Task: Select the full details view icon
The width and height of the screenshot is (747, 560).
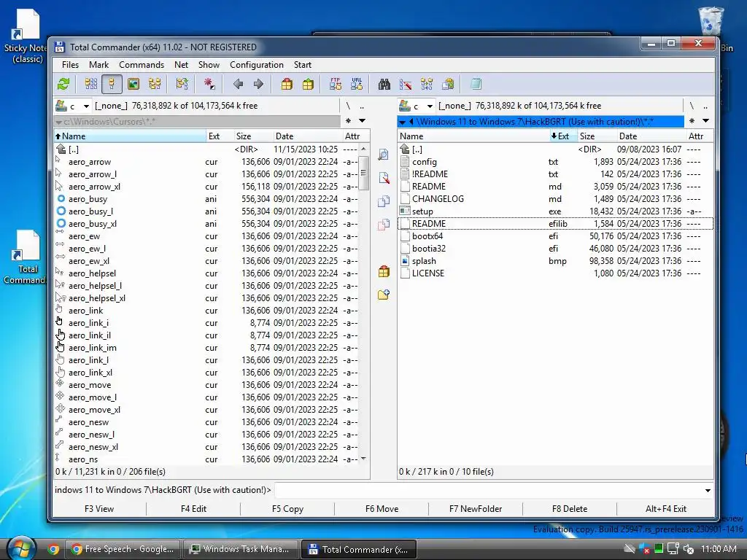Action: click(112, 85)
